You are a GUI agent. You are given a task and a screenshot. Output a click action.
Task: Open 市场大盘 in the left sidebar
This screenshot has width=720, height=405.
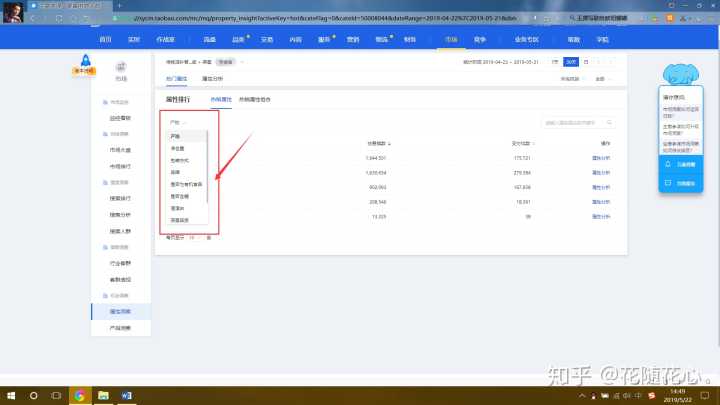(120, 150)
